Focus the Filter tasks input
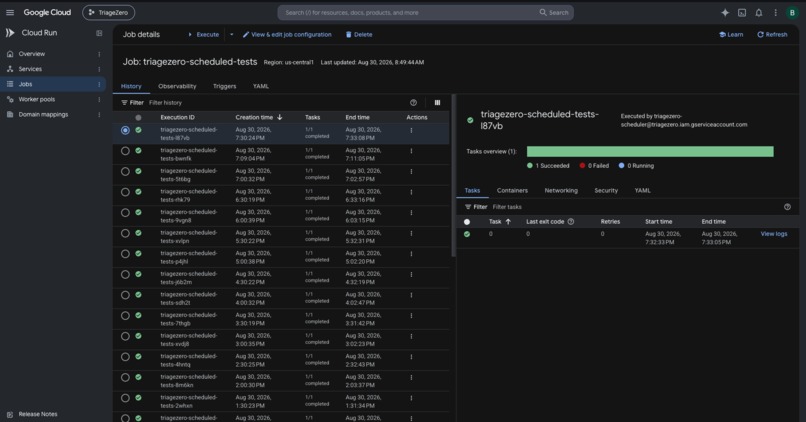This screenshot has width=806, height=422. tap(635, 207)
